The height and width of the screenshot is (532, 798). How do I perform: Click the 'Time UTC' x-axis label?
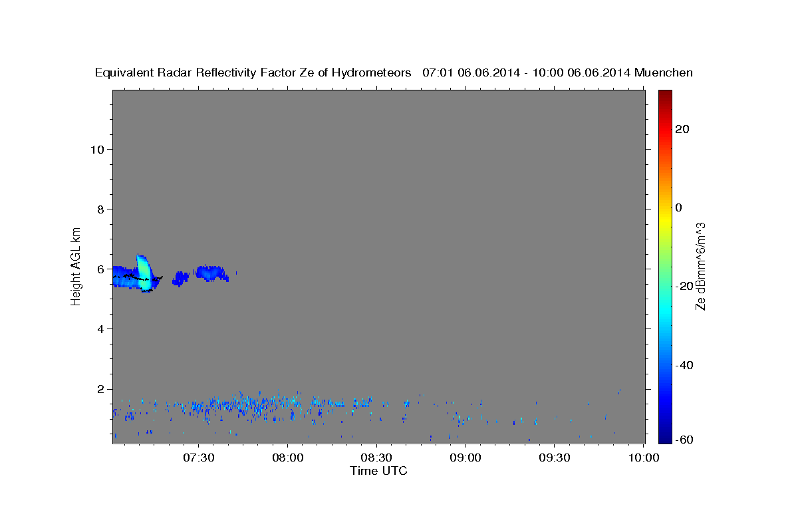point(378,471)
